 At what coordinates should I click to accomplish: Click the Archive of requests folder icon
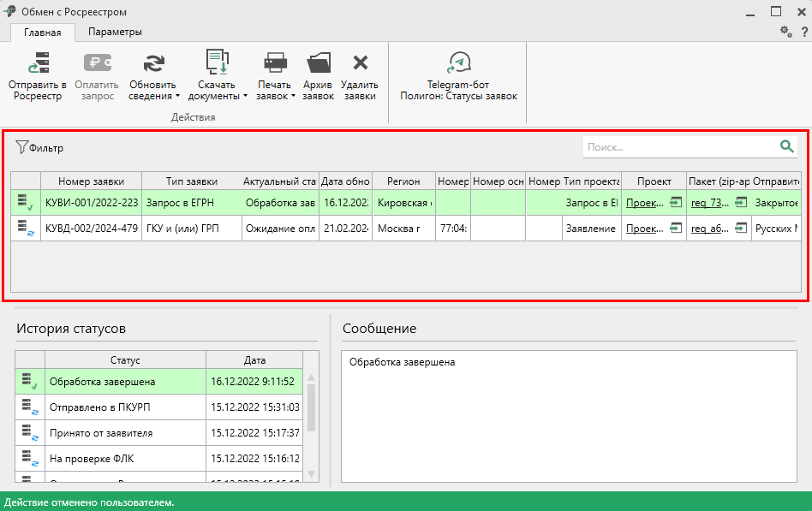[318, 63]
